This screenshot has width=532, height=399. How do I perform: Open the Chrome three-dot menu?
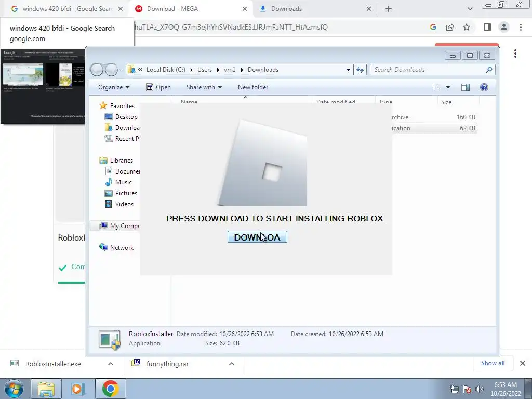[x=521, y=27]
